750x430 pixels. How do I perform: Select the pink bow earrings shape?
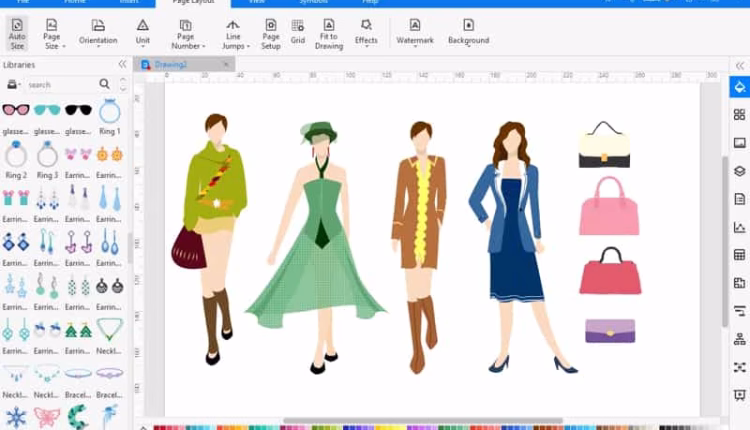[x=78, y=154]
